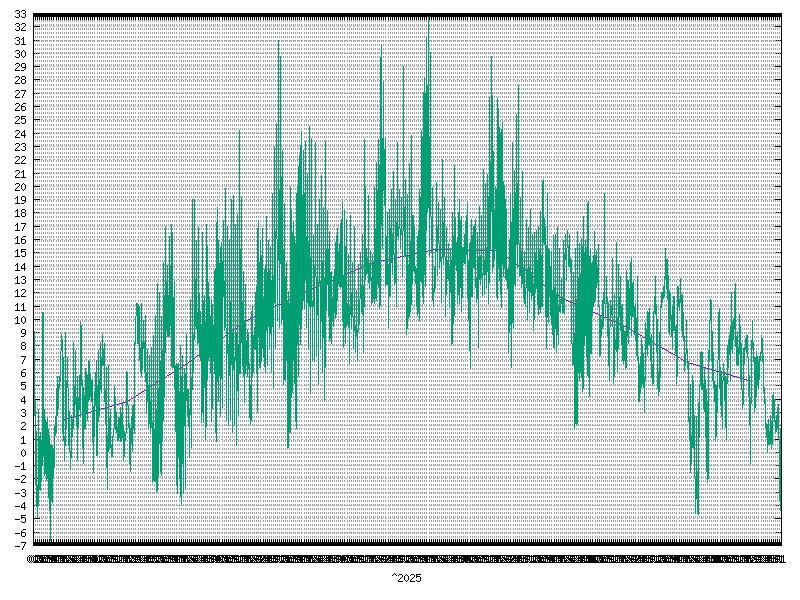Viewport: 800px width, 600px height.
Task: Click the lowest green dip at the far left
Action: pyautogui.click(x=50, y=537)
